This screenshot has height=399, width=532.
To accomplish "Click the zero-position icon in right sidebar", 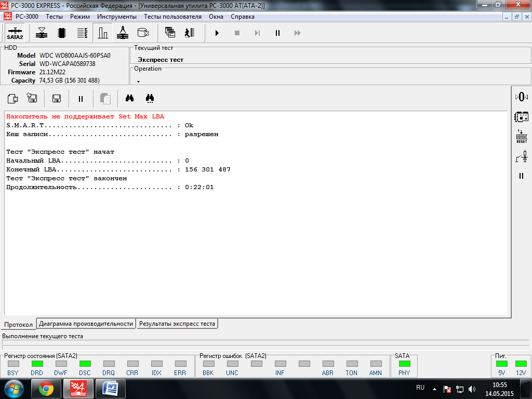I will [x=522, y=97].
